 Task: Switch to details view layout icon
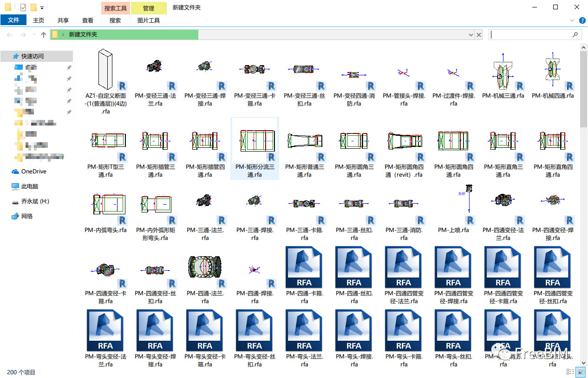click(x=570, y=372)
